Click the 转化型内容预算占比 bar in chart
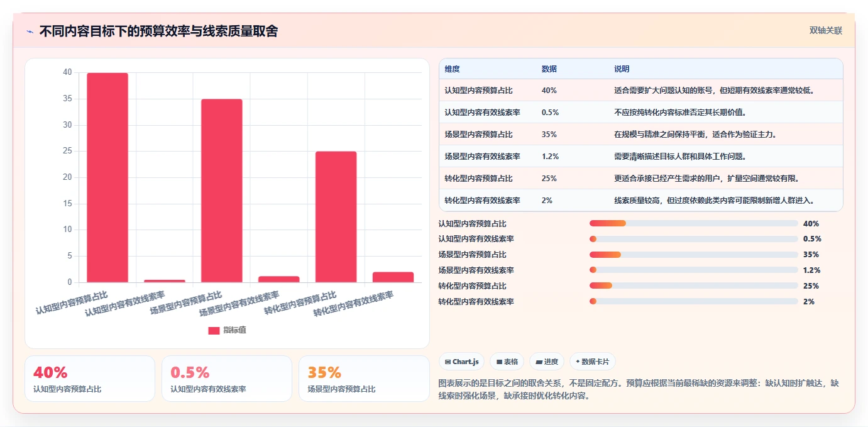868x427 pixels. click(336, 217)
